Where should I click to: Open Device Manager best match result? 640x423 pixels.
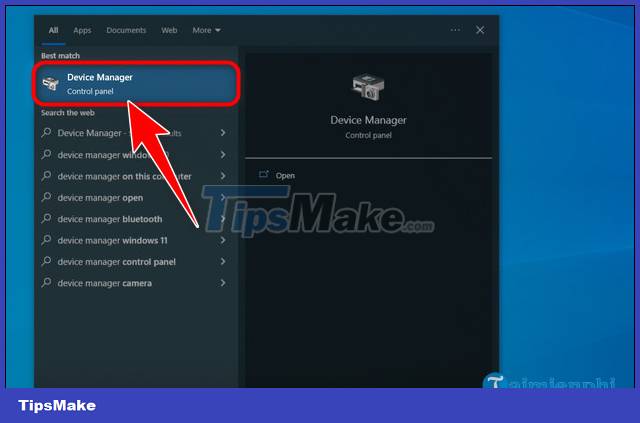pos(136,84)
